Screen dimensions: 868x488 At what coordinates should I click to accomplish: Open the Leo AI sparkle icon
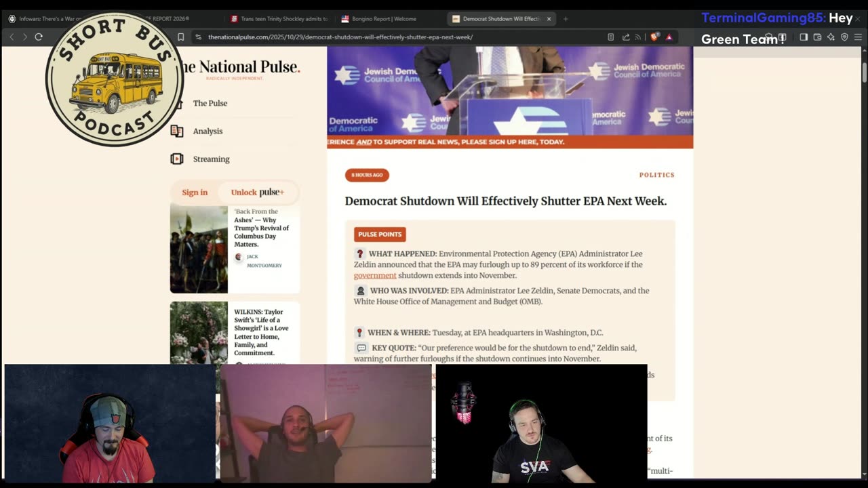coord(831,37)
